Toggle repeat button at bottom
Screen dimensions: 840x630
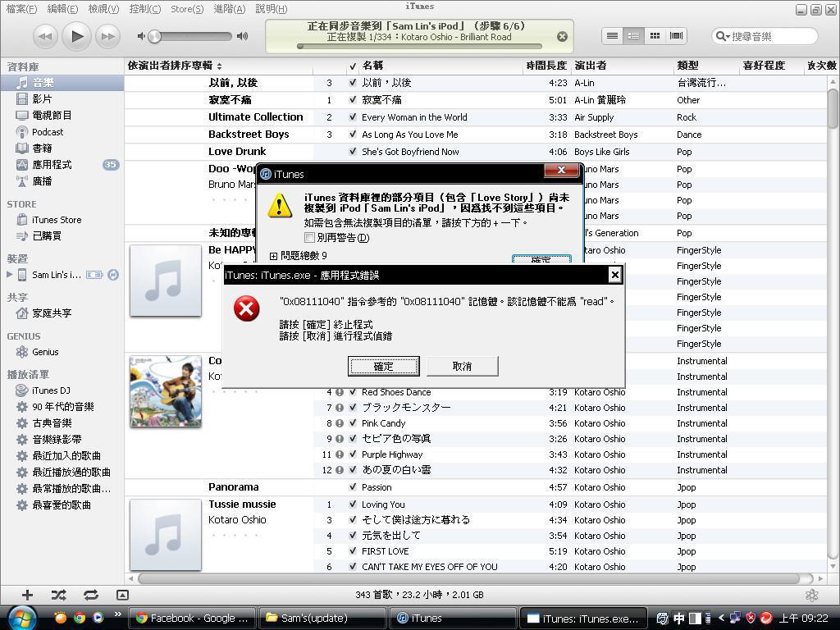91,595
